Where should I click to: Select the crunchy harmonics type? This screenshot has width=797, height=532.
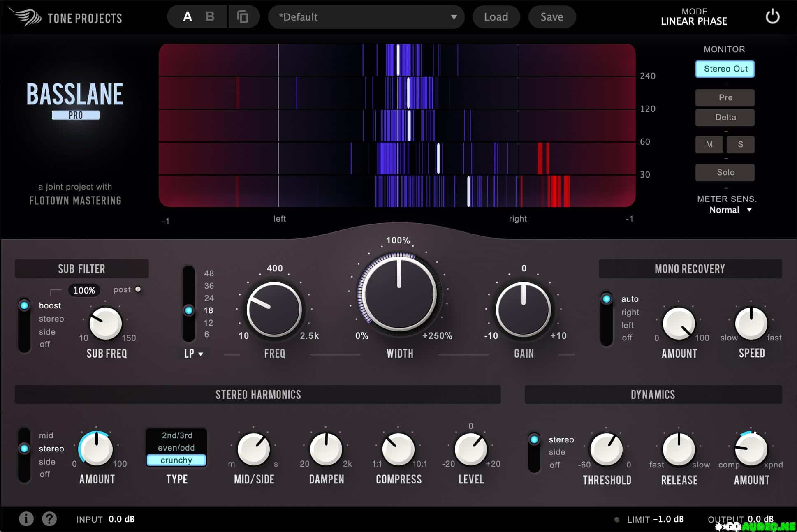point(176,460)
